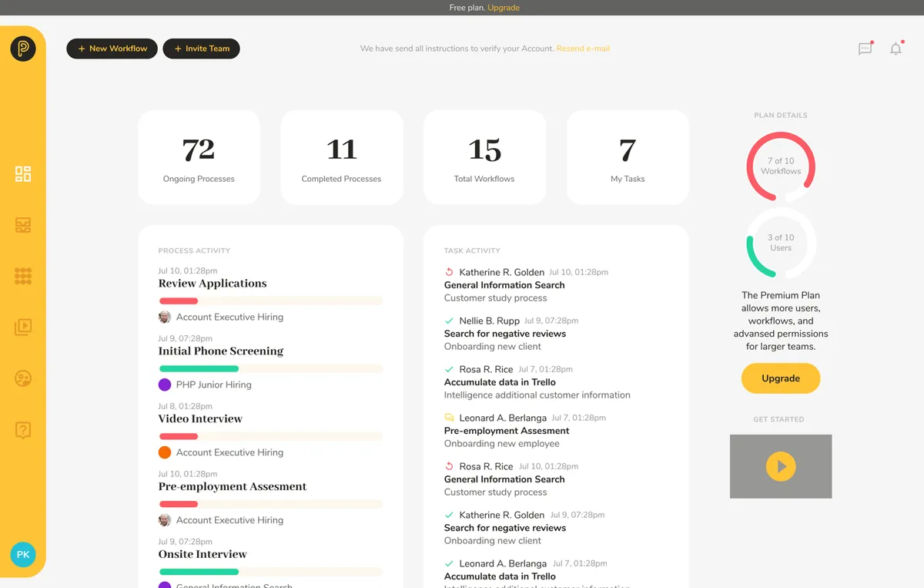Click the app logo in the sidebar
This screenshot has height=588, width=924.
tap(23, 49)
